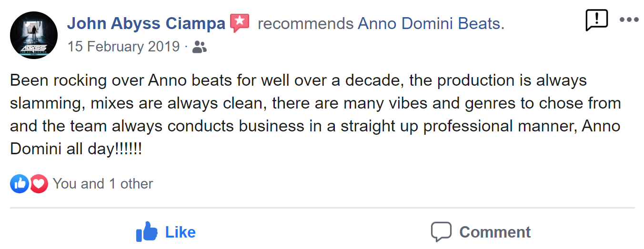The image size is (644, 249).
Task: Show the friends audience privacy icon
Action: (x=200, y=47)
